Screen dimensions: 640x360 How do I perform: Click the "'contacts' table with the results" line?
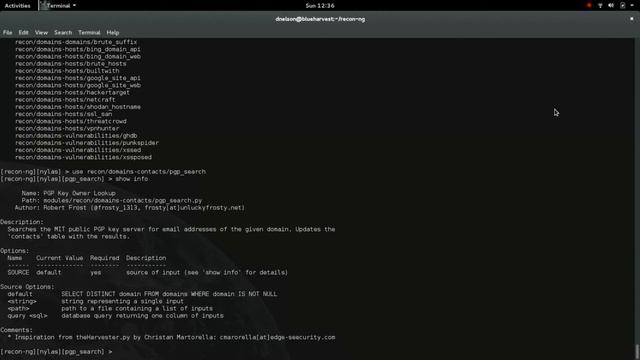(x=69, y=237)
